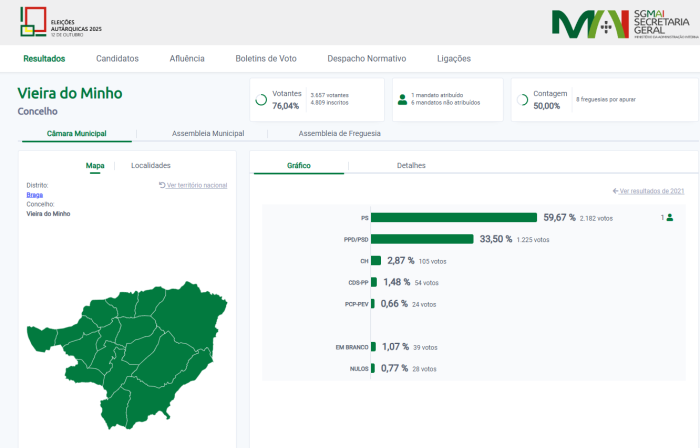700x448 pixels.
Task: Click the Votantes turnout circle icon
Action: (x=261, y=100)
